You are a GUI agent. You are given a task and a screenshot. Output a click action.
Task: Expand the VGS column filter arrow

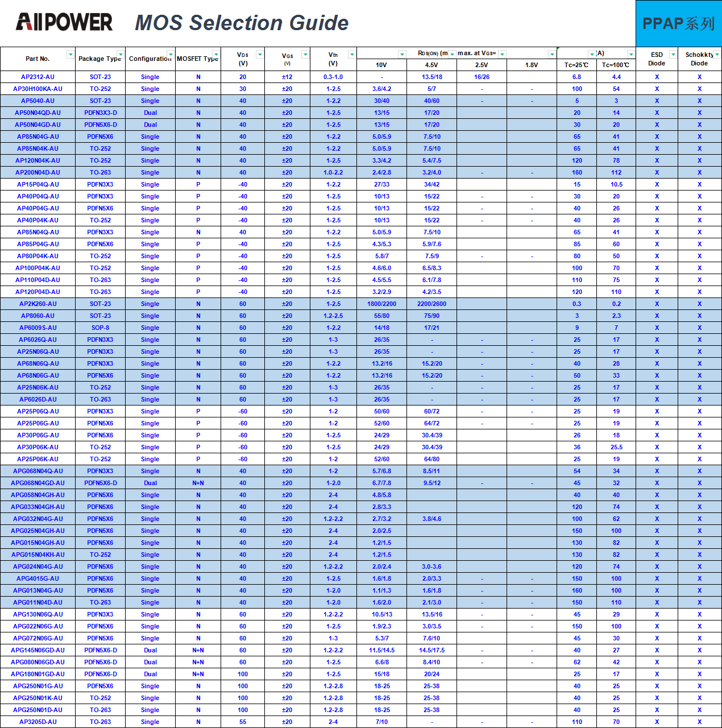pos(305,55)
